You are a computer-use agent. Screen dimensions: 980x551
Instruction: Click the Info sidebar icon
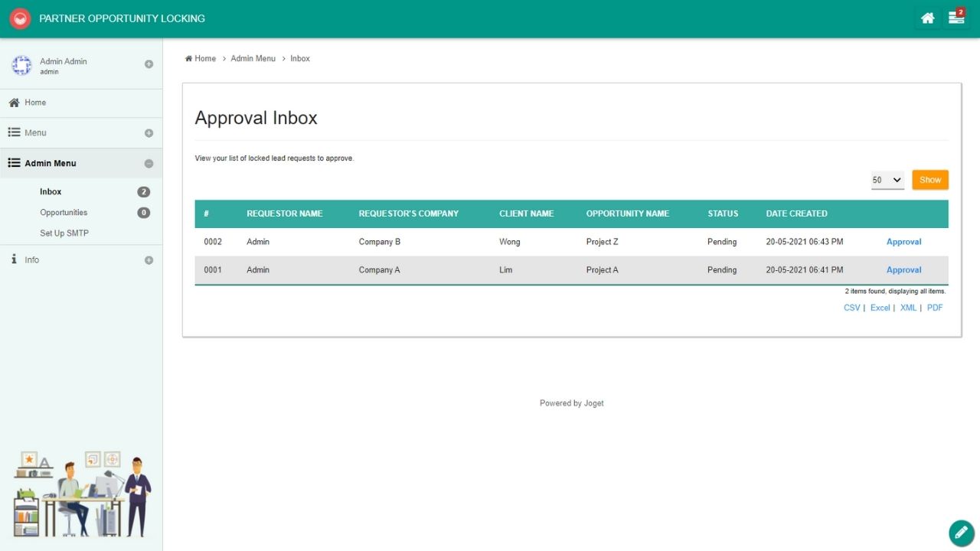14,259
